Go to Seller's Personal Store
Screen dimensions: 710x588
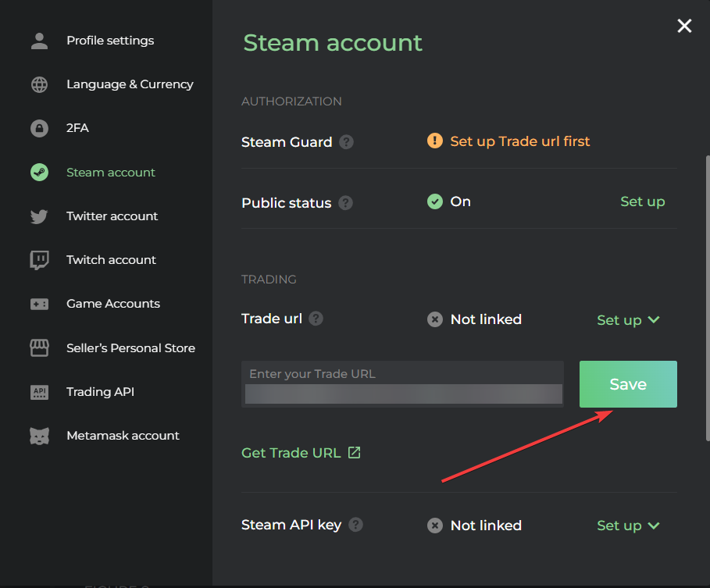pyautogui.click(x=131, y=348)
